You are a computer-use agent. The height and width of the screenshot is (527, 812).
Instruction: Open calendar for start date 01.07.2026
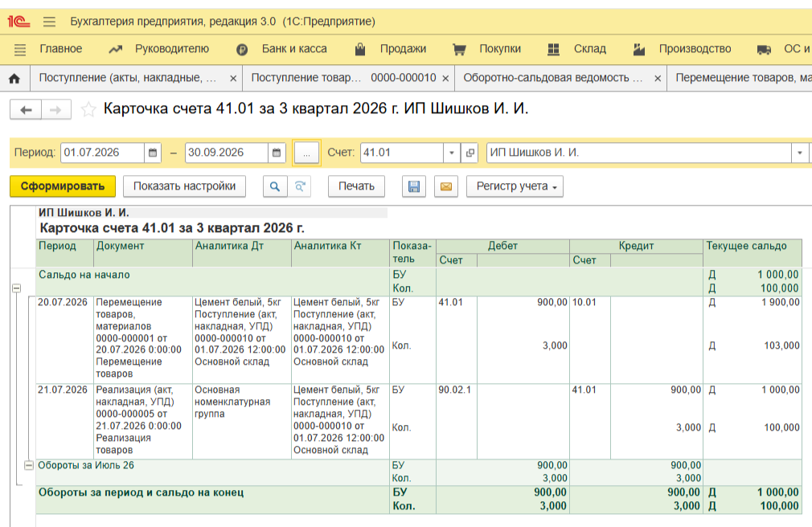coord(153,153)
